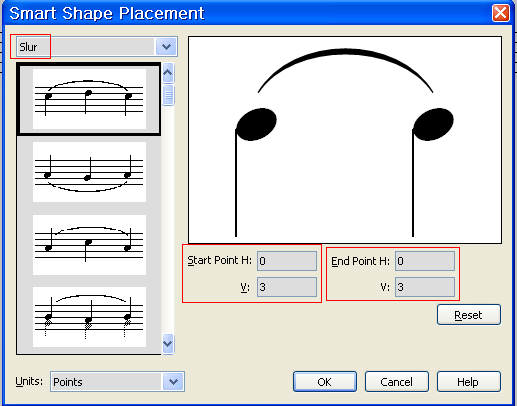Screen dimensions: 517x406
Task: Select the slur-over-noteheads placement thumbnail
Action: (x=89, y=99)
